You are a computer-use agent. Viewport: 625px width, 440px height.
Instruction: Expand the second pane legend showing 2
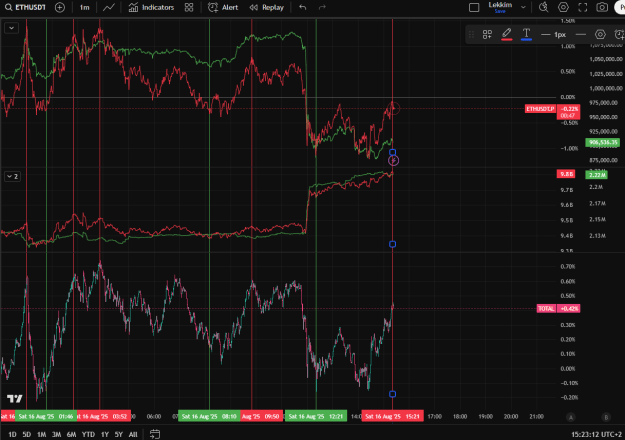[12, 176]
